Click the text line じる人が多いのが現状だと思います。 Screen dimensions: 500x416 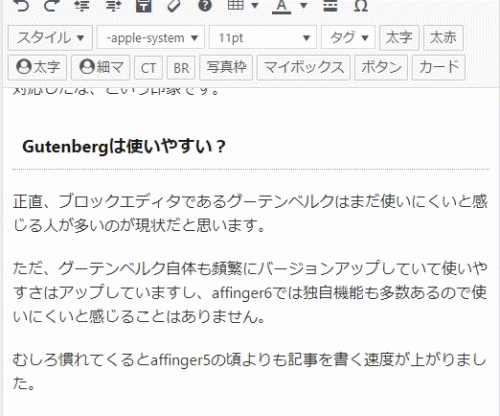(139, 225)
